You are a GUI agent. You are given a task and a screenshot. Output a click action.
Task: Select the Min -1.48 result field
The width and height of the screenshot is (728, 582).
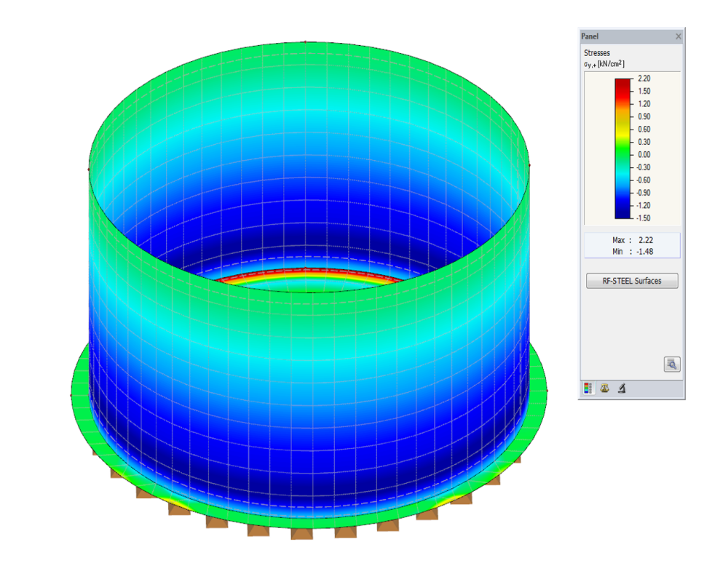coord(631,251)
